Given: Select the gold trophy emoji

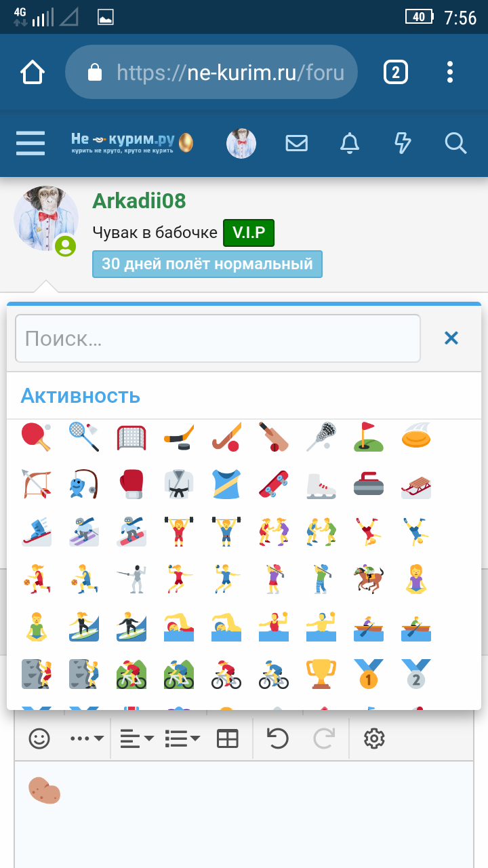Looking at the screenshot, I should (x=321, y=673).
